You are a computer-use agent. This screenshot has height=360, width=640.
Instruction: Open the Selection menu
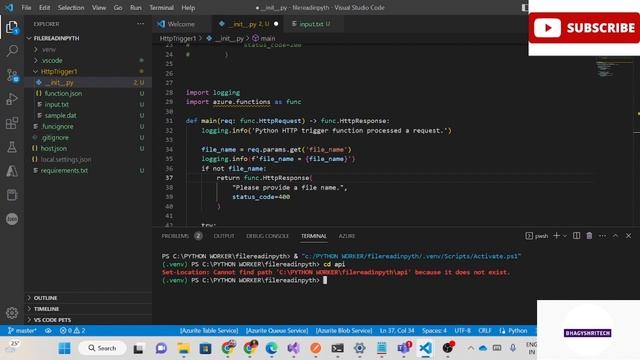click(71, 8)
